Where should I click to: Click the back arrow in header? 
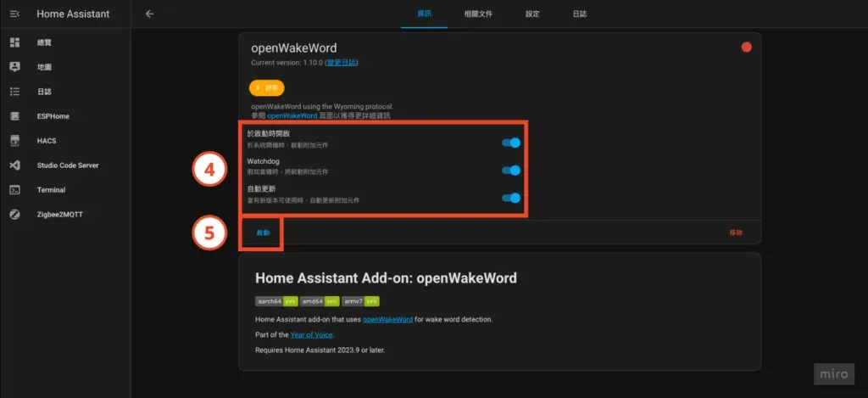tap(149, 14)
